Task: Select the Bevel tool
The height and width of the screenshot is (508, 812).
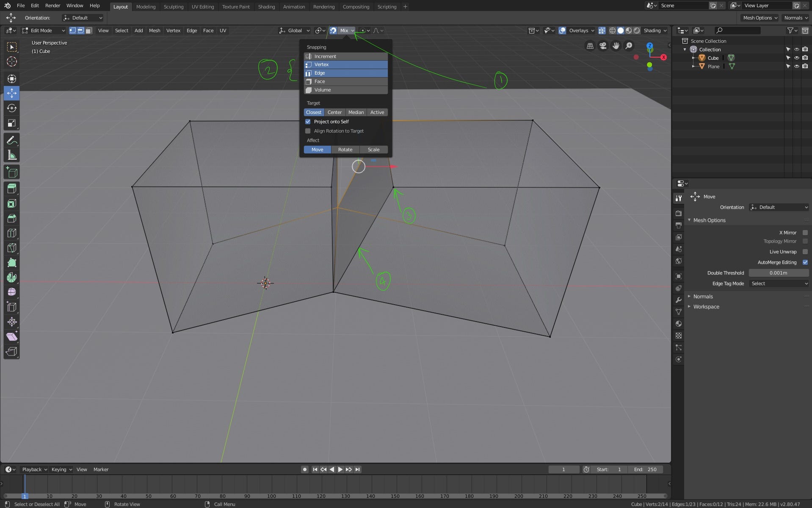Action: coord(12,218)
